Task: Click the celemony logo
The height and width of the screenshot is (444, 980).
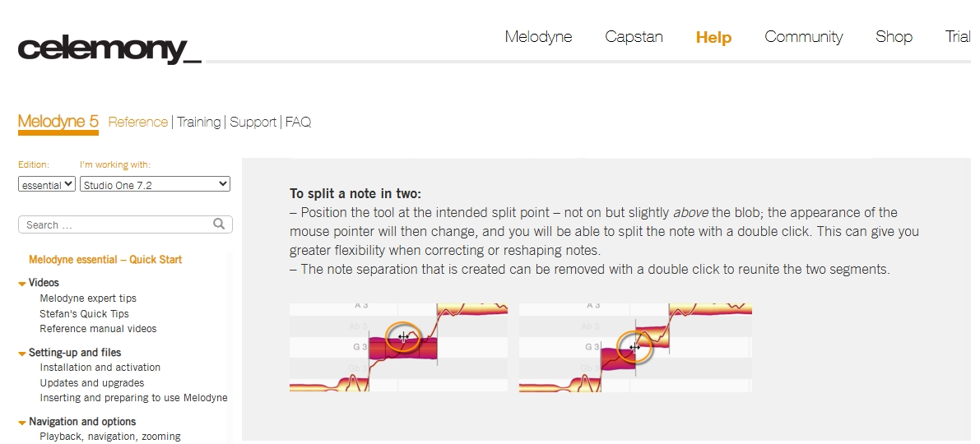Action: click(x=109, y=49)
